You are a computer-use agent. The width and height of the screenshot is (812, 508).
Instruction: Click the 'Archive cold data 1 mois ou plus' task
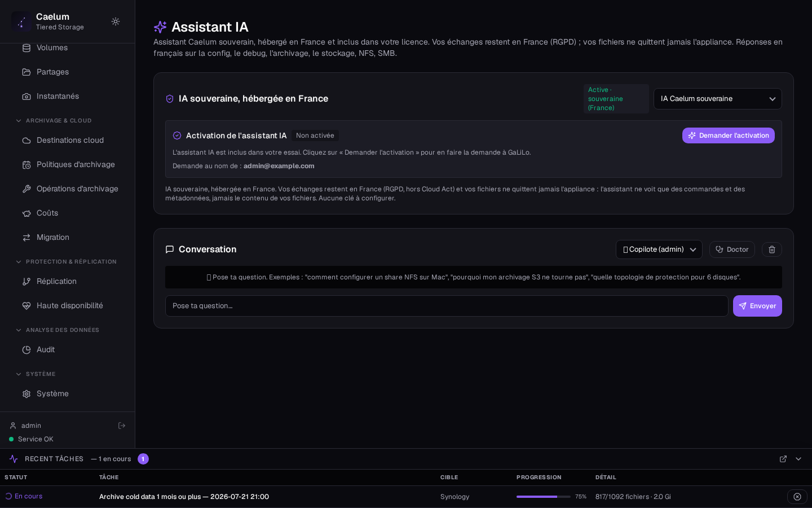click(x=184, y=497)
